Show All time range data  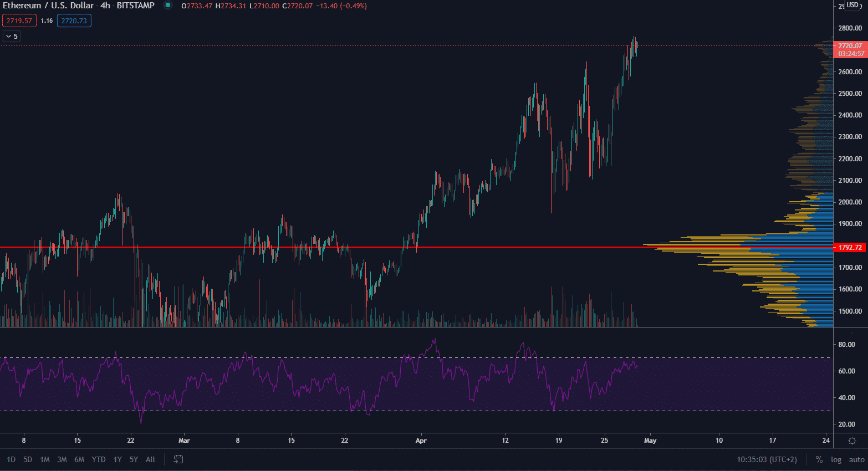pyautogui.click(x=150, y=459)
